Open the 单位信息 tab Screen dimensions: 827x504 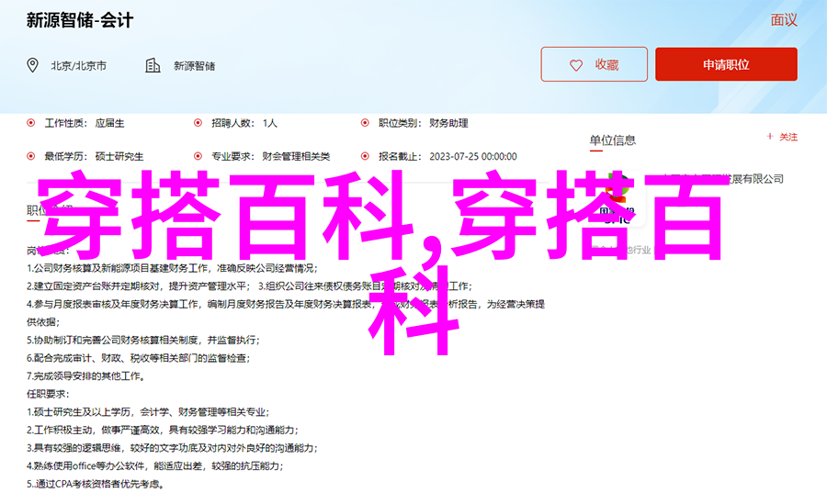click(612, 140)
